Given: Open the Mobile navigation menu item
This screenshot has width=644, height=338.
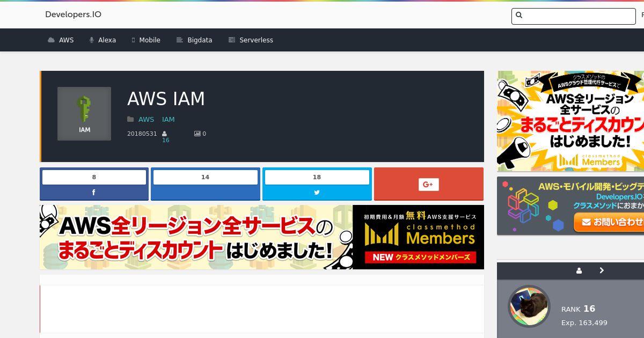Looking at the screenshot, I should click(146, 40).
